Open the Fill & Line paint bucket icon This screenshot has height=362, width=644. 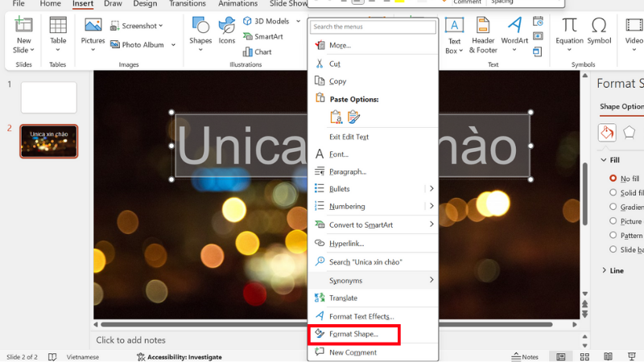pos(606,132)
